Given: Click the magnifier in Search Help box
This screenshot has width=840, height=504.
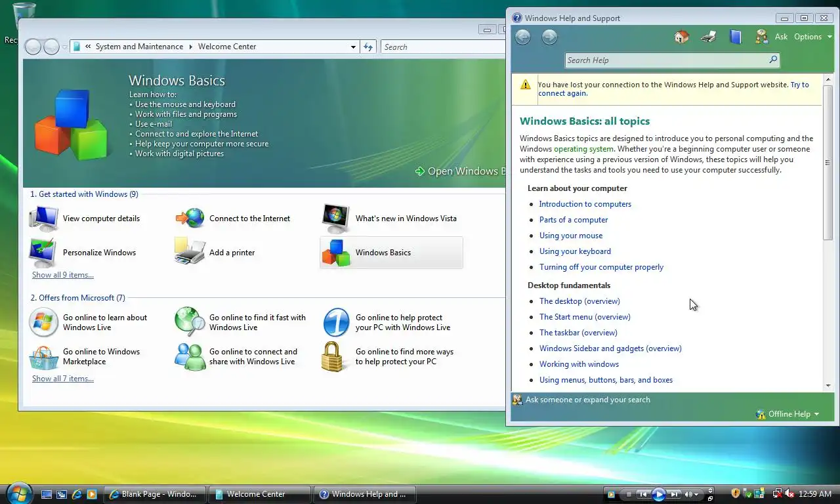Looking at the screenshot, I should pyautogui.click(x=773, y=60).
